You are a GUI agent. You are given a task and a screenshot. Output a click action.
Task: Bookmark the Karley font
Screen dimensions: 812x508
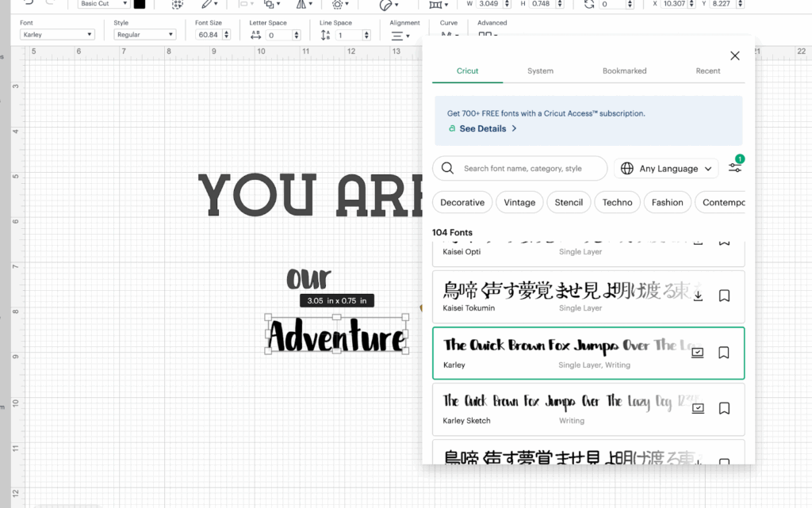click(724, 353)
